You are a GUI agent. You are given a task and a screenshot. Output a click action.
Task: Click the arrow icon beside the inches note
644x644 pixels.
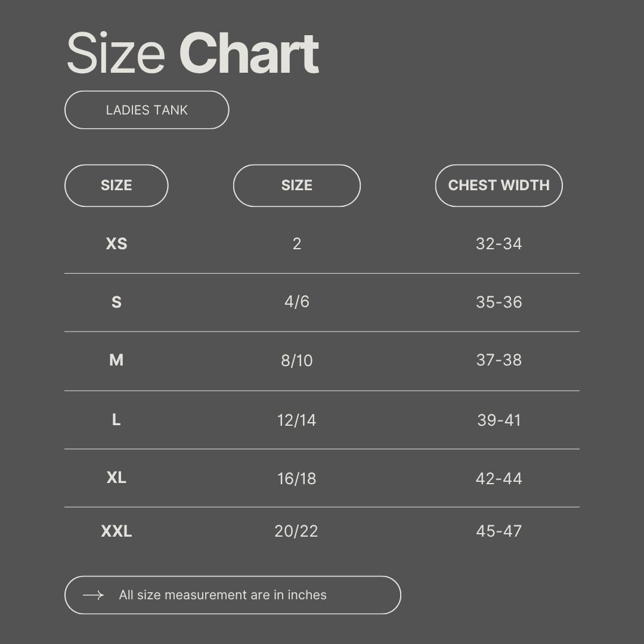[93, 595]
